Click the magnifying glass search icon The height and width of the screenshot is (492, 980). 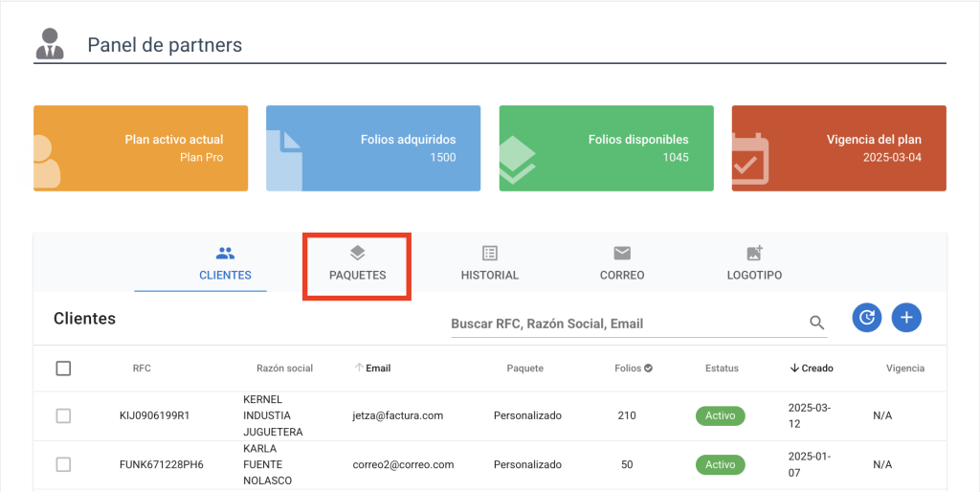click(817, 323)
